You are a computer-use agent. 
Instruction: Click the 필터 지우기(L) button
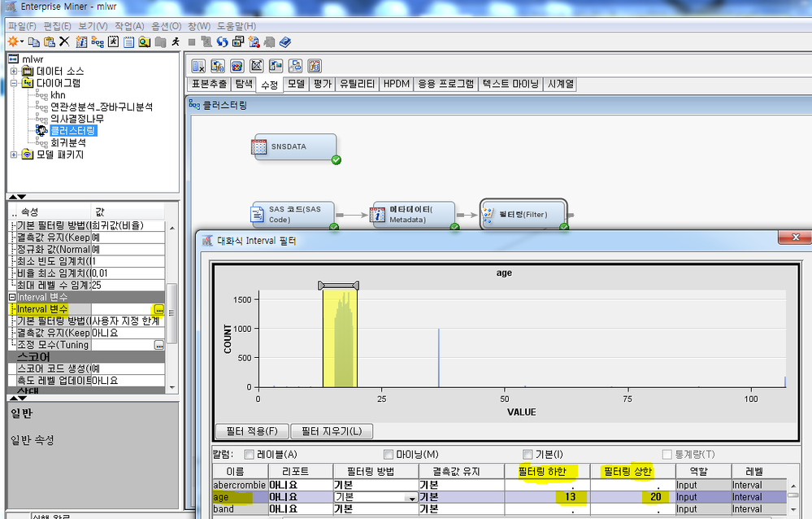coord(331,430)
